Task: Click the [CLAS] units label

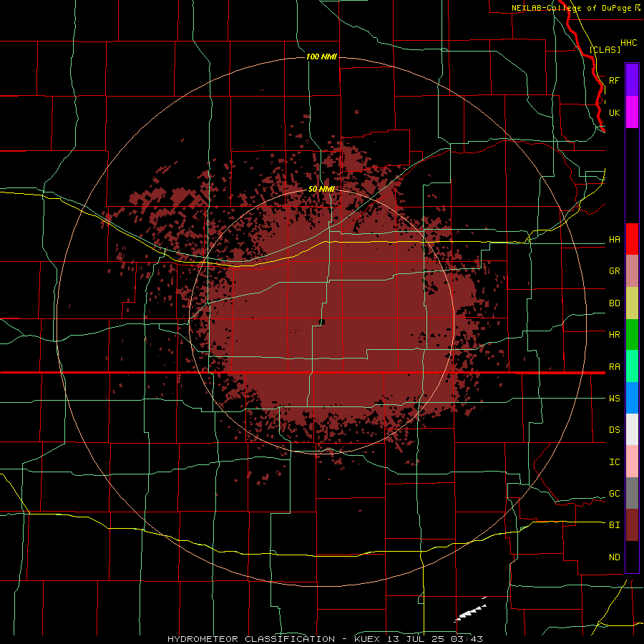Action: (605, 49)
